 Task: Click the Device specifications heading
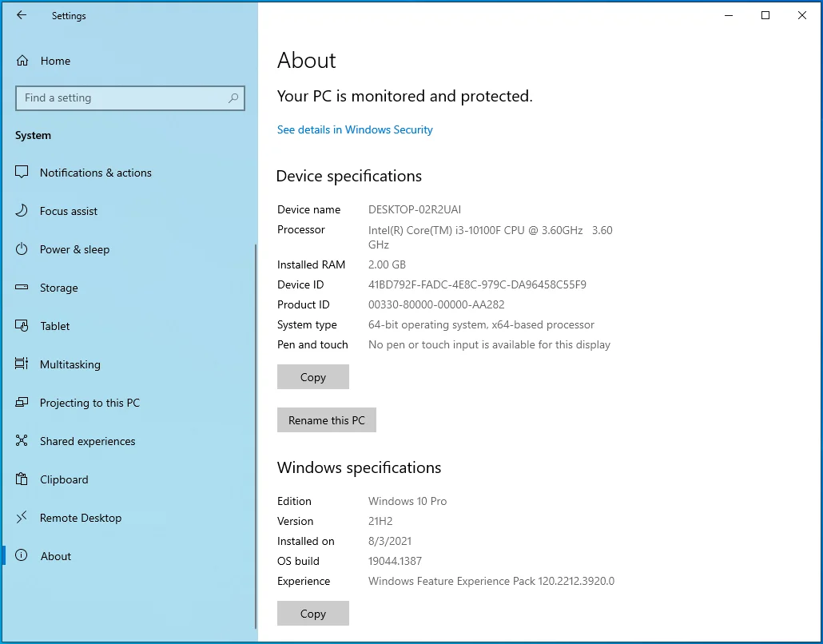click(349, 176)
